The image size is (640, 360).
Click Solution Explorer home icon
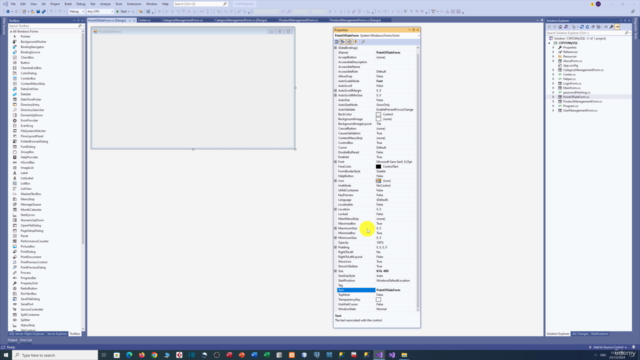click(560, 27)
